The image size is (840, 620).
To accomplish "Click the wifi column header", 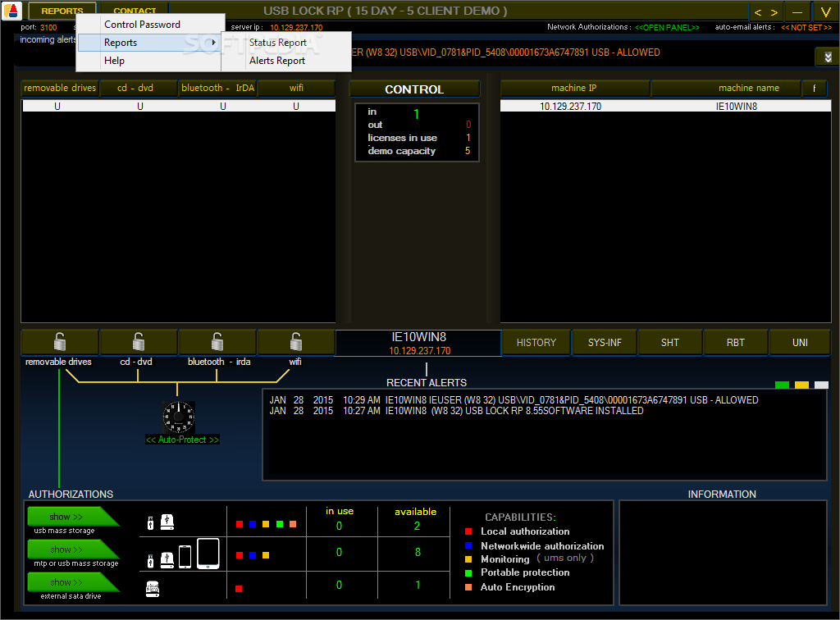I will [296, 89].
